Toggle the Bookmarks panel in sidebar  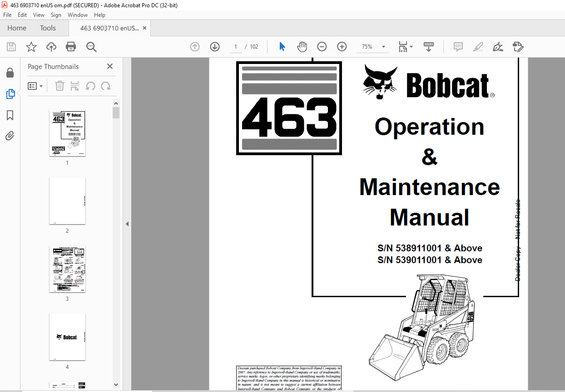click(10, 115)
